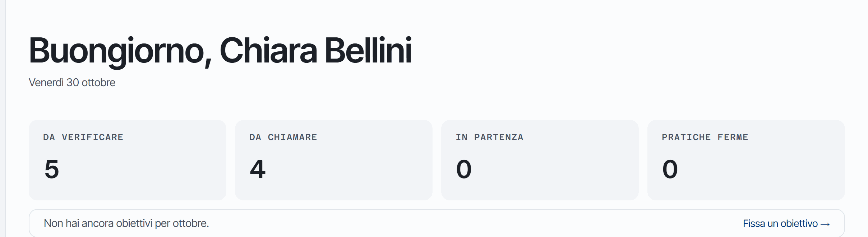The height and width of the screenshot is (237, 868).
Task: Follow the Fissa un obiettivo link
Action: pyautogui.click(x=786, y=223)
